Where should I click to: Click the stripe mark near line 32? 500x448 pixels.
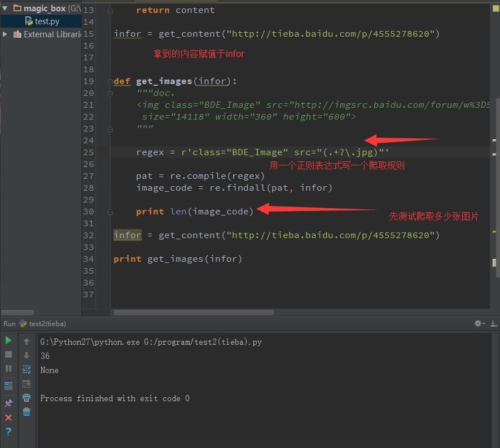tap(494, 232)
